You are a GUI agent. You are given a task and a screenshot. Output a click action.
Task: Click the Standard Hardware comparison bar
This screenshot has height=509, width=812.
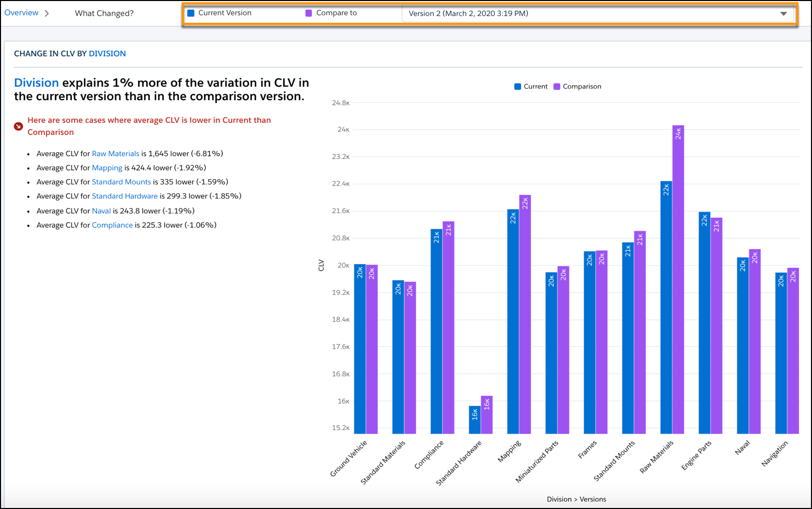pos(486,414)
